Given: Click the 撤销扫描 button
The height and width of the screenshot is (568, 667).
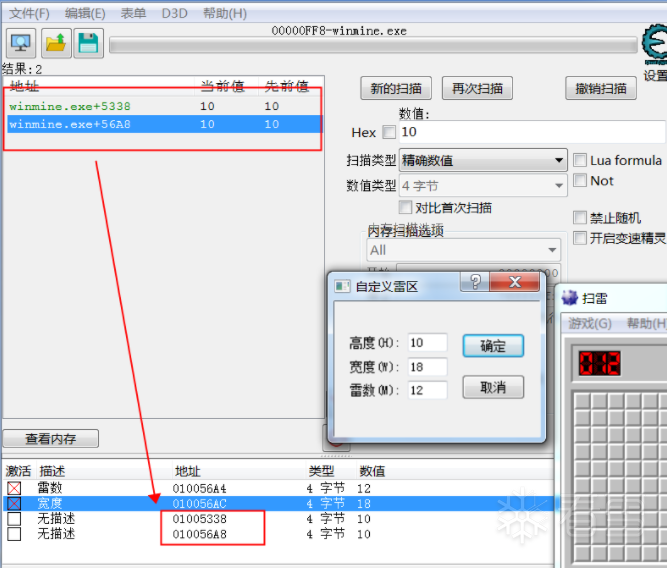Looking at the screenshot, I should (601, 88).
